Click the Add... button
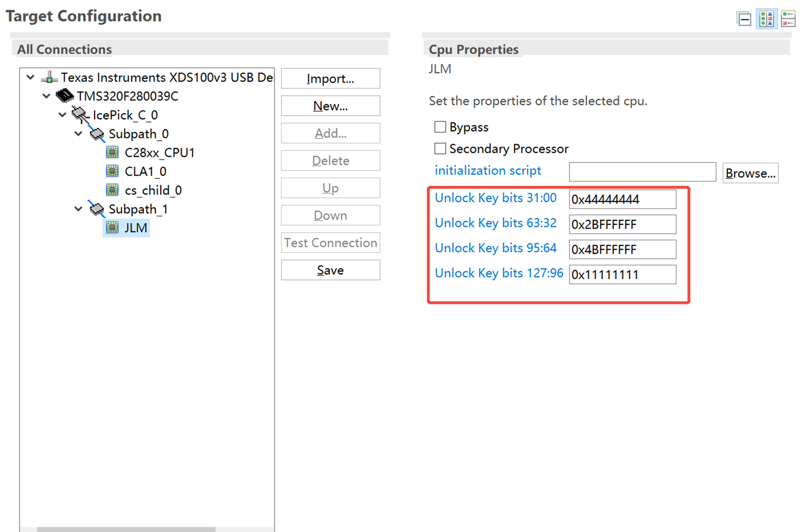808x532 pixels. [330, 133]
